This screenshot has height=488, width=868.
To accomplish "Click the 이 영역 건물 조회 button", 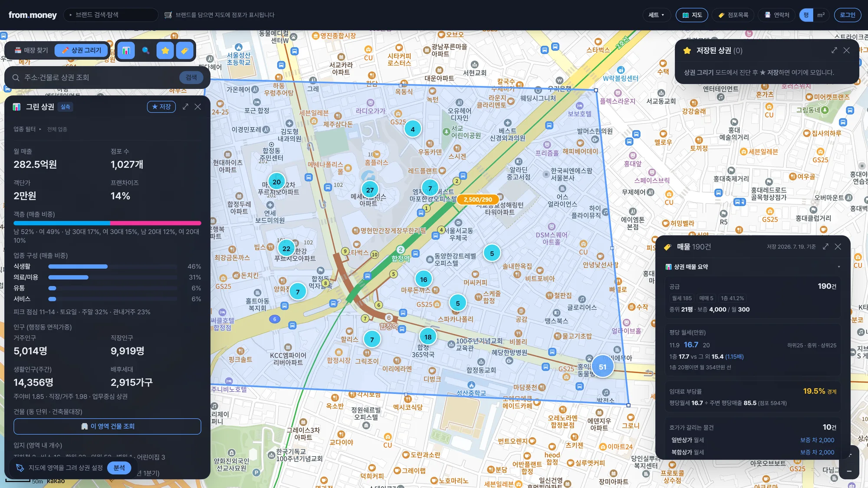I will [x=107, y=426].
